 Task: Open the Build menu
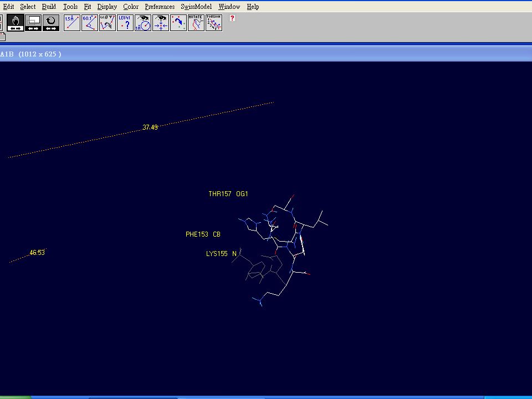[x=49, y=7]
